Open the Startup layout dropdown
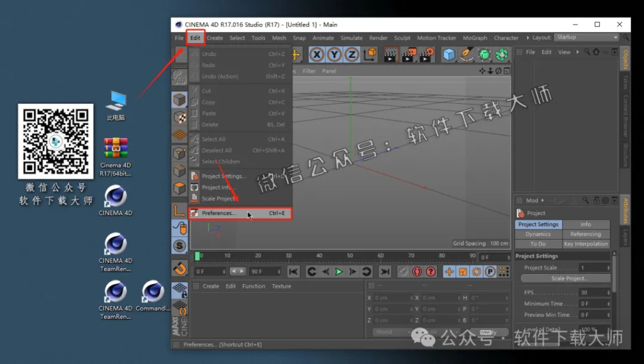The height and width of the screenshot is (364, 644). coord(586,37)
